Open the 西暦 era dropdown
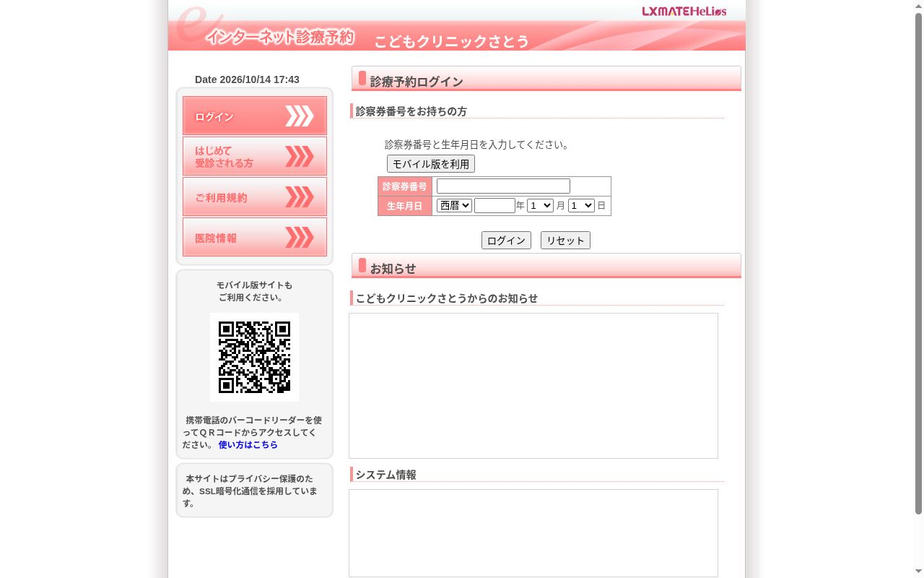The width and height of the screenshot is (924, 578). [454, 206]
